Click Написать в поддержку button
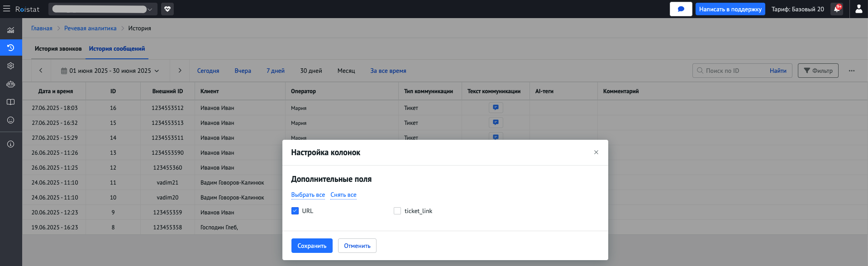Screen dimensions: 868x266 [730, 9]
